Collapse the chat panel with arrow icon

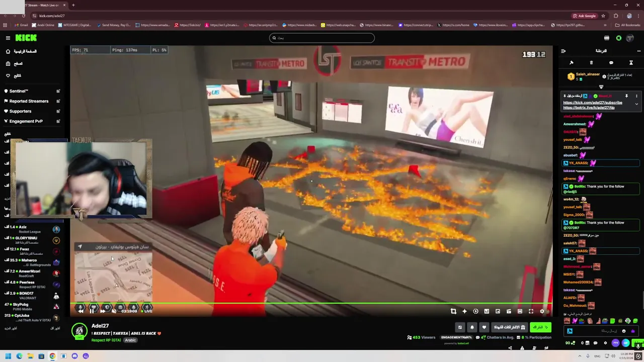(563, 51)
